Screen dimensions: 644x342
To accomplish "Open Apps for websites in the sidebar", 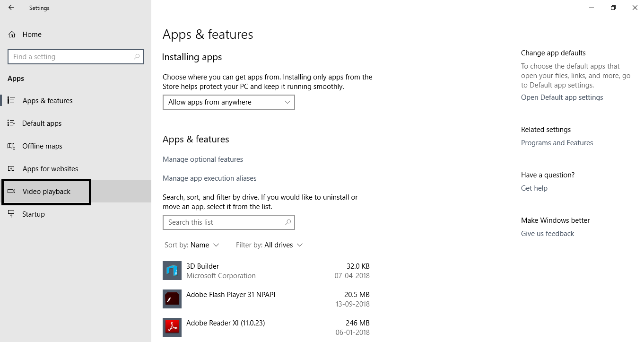I will (x=76, y=168).
